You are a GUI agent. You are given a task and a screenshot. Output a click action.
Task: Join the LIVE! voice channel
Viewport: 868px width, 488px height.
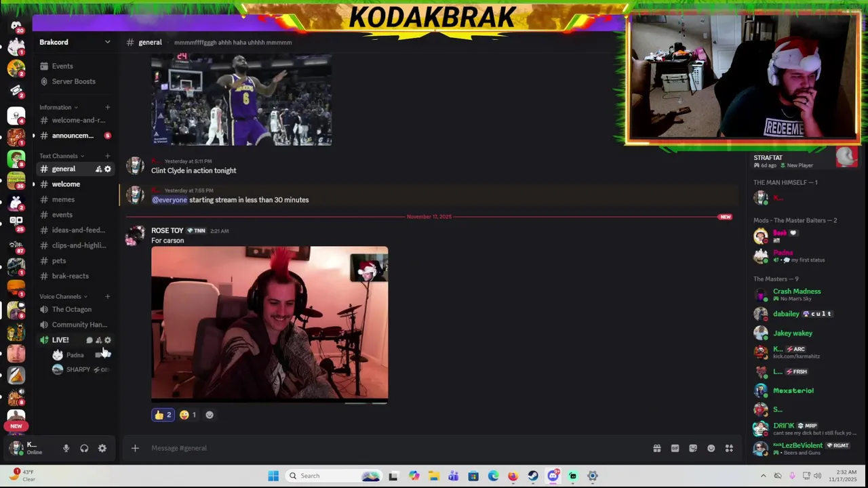pos(60,340)
